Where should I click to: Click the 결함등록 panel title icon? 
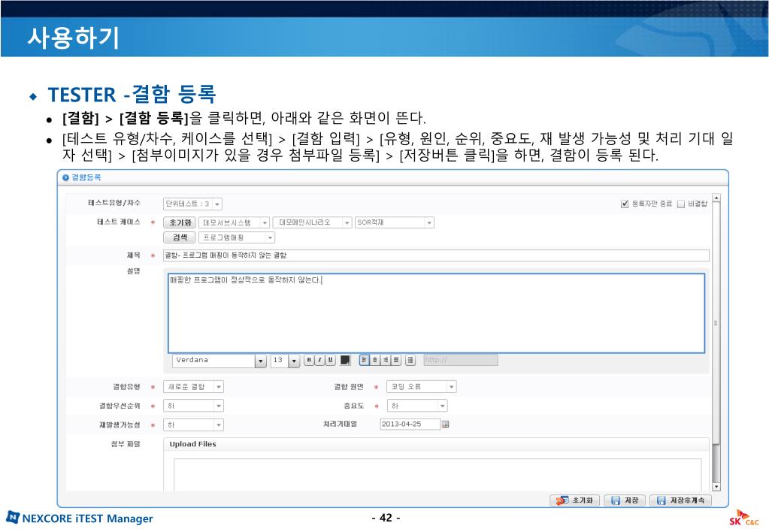65,177
